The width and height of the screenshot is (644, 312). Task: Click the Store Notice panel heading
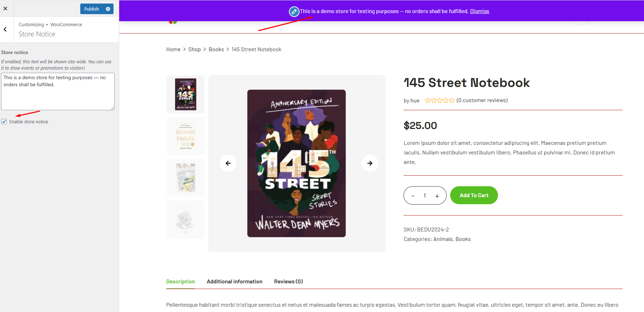(x=37, y=34)
